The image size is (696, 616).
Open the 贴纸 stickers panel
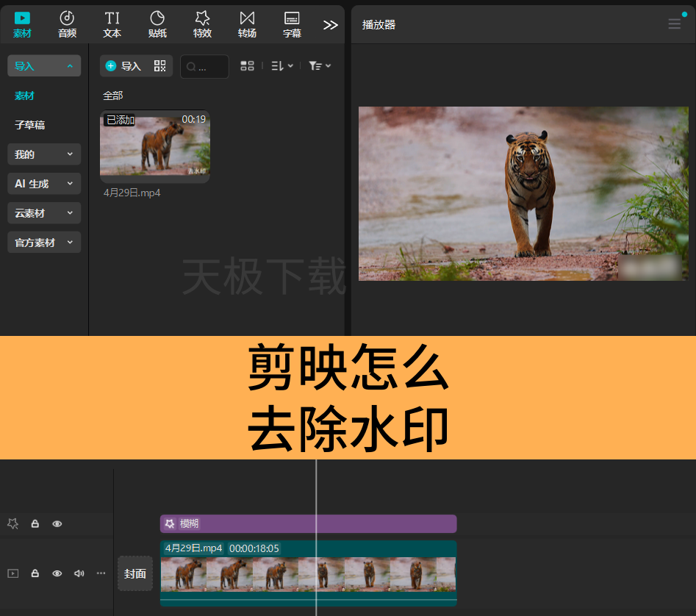(157, 24)
